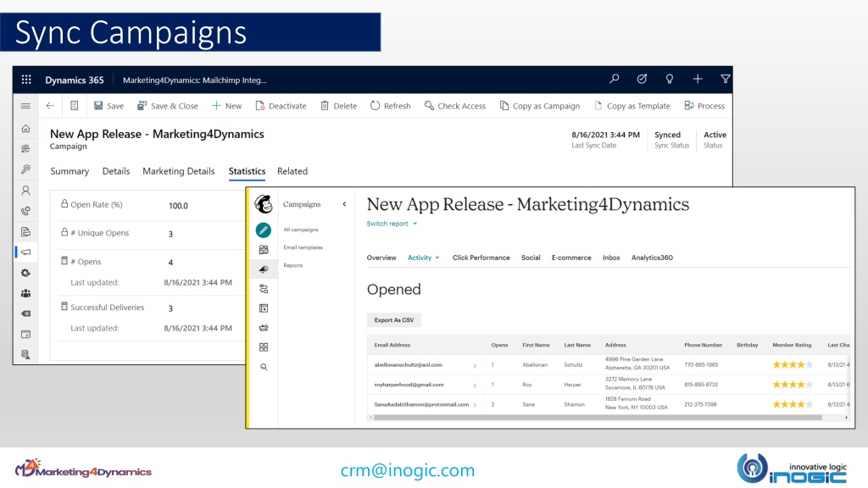The width and height of the screenshot is (868, 488).
Task: Open the megaphone Campaigns icon in Mailchimp sidebar
Action: coord(264,269)
